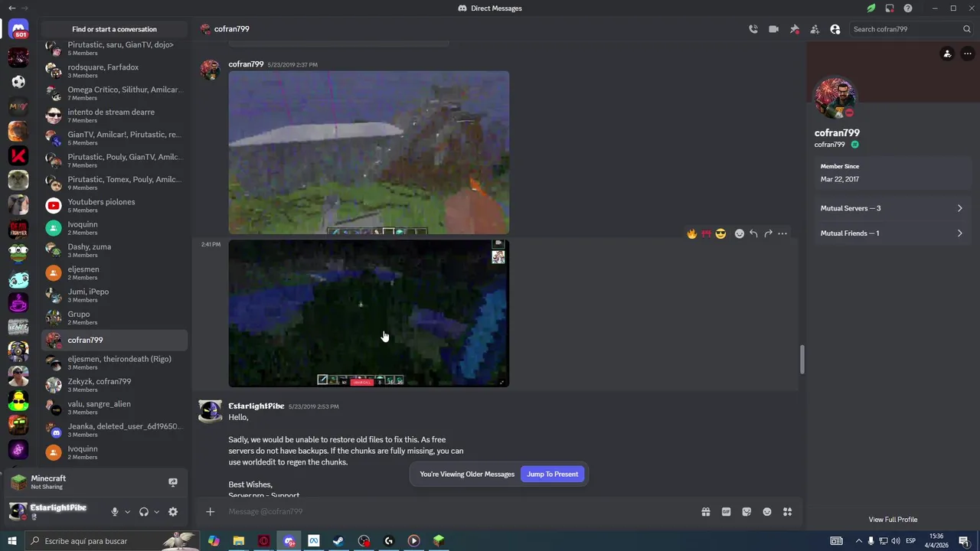
Task: Open add reaction picker on message
Action: [739, 233]
